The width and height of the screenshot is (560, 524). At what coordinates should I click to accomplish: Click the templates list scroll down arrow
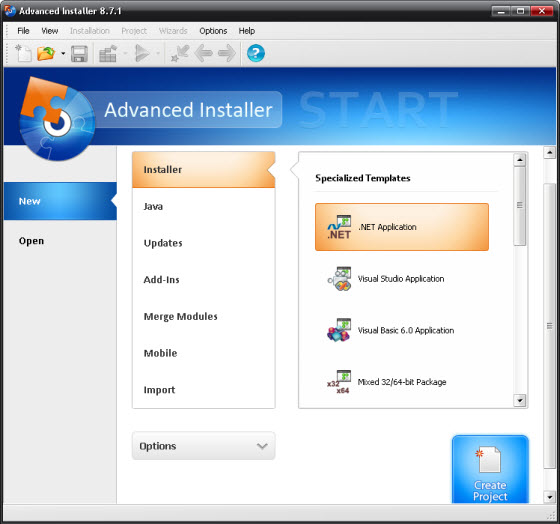[520, 401]
